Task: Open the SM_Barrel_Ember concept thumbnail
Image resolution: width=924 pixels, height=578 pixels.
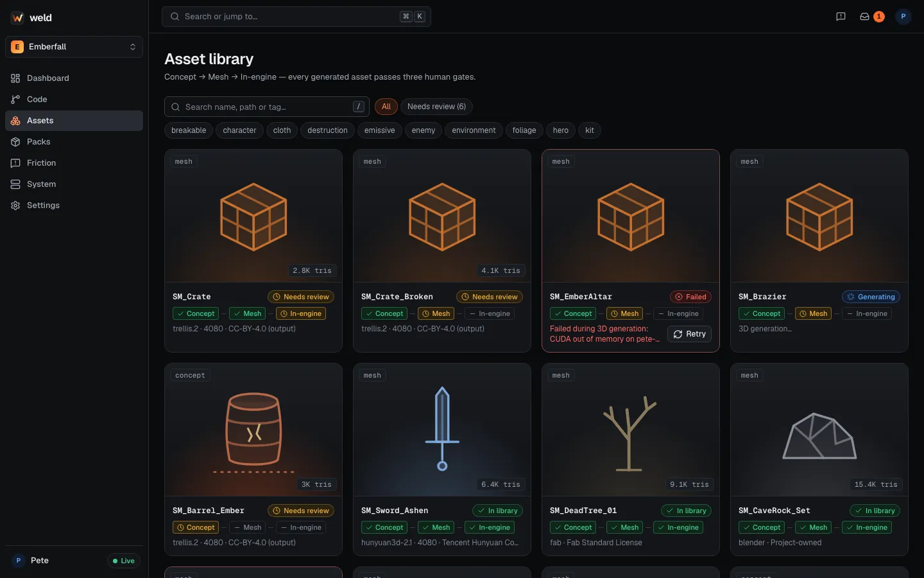Action: (253, 430)
